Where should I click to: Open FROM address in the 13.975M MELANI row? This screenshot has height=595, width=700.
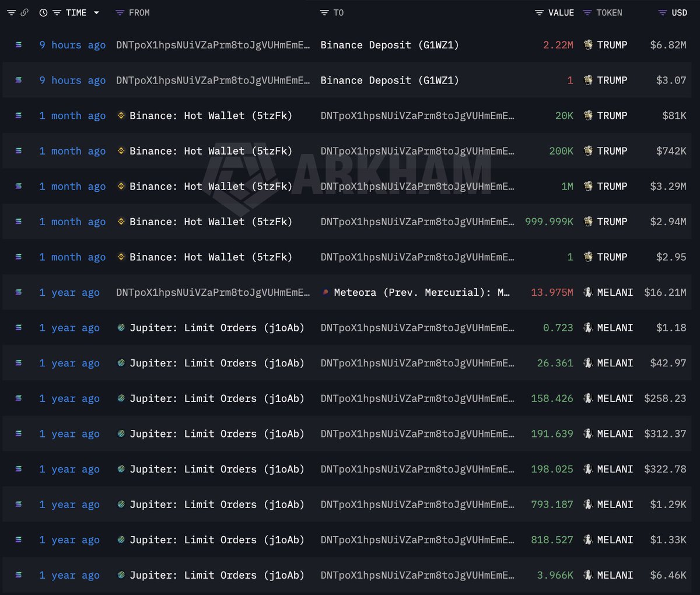213,292
